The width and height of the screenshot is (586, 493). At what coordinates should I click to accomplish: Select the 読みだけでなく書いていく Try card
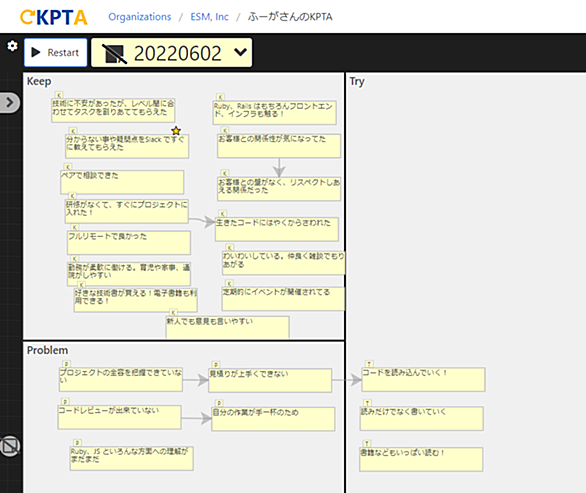tap(422, 419)
